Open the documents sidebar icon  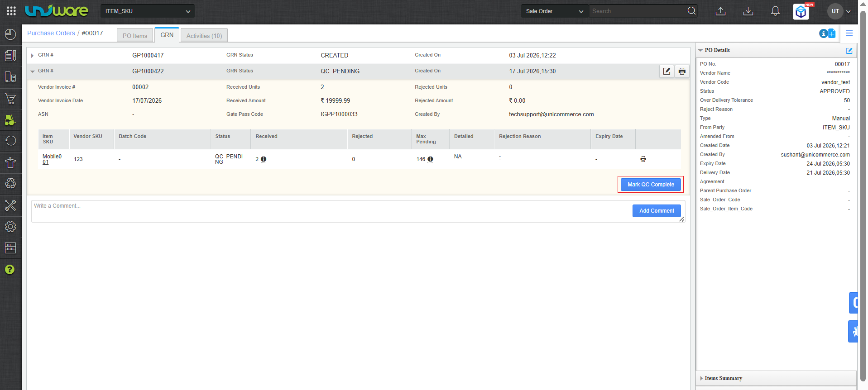click(x=10, y=55)
